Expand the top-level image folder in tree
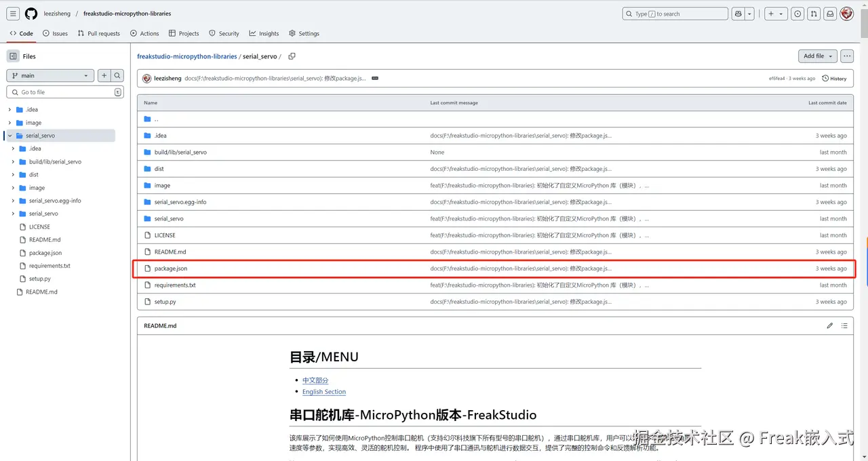The height and width of the screenshot is (461, 868). coord(9,123)
